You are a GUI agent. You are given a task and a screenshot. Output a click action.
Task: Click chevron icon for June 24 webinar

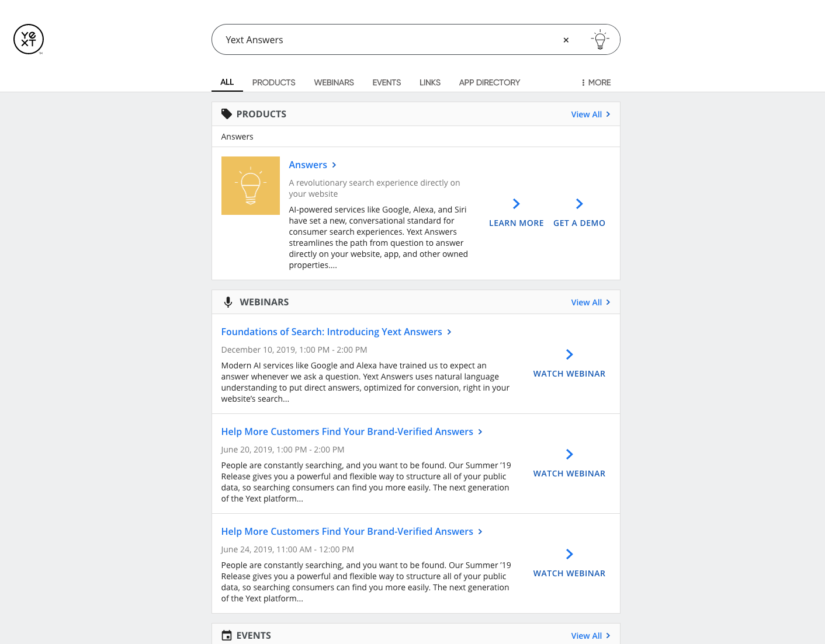pos(570,554)
